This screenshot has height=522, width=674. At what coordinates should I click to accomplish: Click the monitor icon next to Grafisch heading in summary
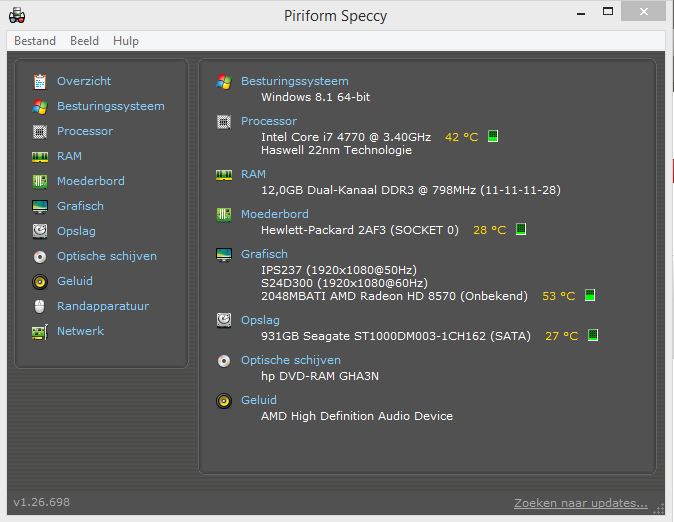coord(224,255)
